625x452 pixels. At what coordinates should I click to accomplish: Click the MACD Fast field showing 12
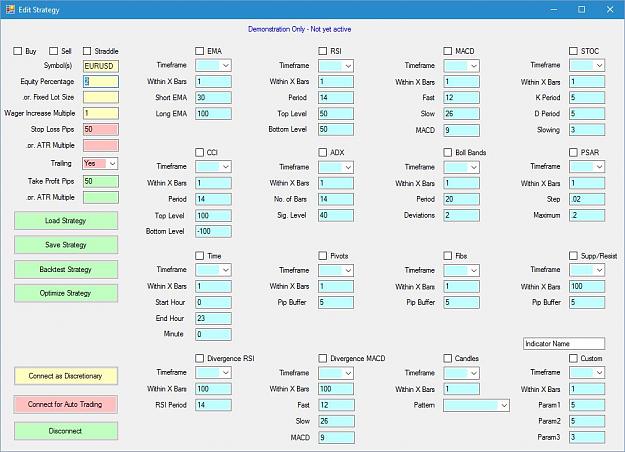461,98
